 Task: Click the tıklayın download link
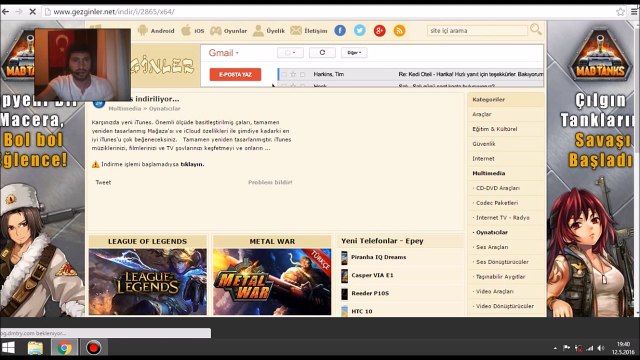coord(192,164)
